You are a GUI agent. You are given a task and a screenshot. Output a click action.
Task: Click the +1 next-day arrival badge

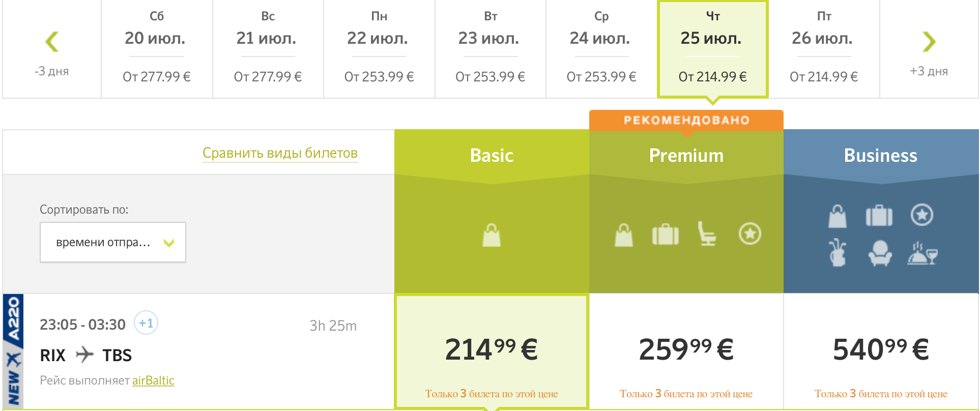146,323
